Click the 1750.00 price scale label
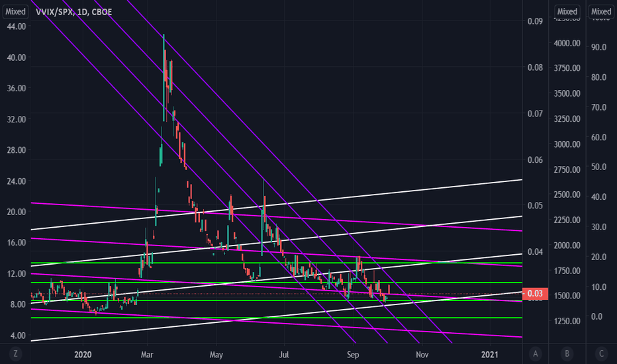This screenshot has width=617, height=364. point(567,271)
